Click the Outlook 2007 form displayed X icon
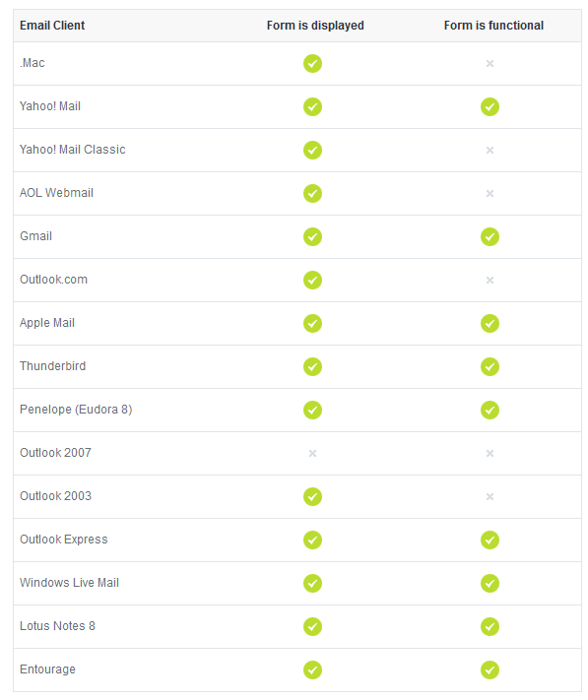Viewport: 588px width, 700px height. coord(312,453)
